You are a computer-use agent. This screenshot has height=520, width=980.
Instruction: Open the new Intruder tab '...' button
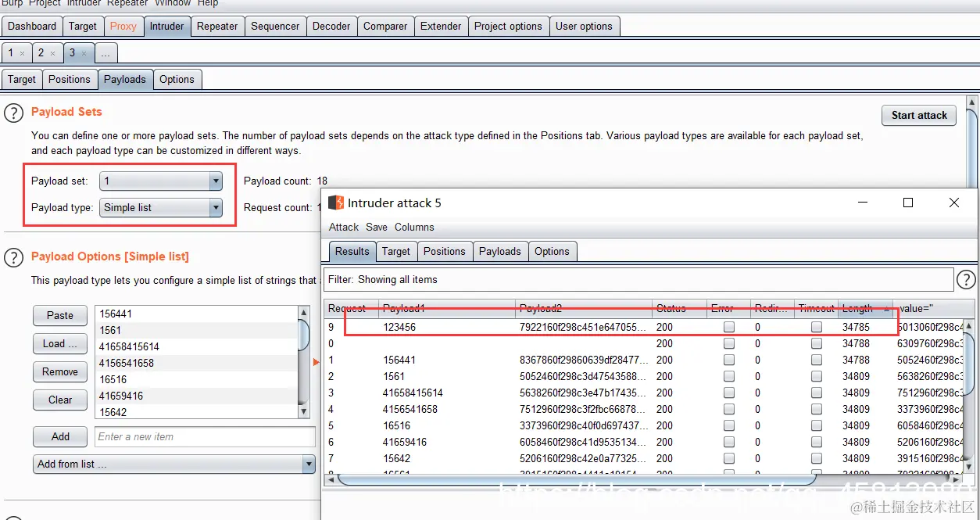click(x=106, y=53)
